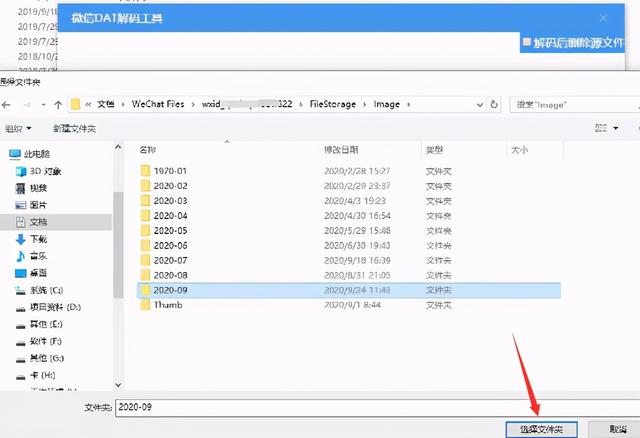Click folder icon of 2020-04
This screenshot has width=640, height=438.
(145, 216)
